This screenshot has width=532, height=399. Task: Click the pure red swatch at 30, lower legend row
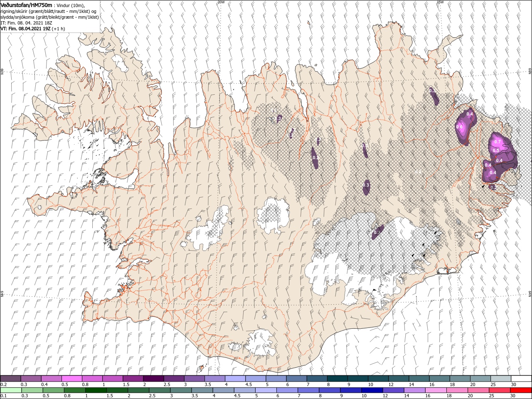(521, 390)
